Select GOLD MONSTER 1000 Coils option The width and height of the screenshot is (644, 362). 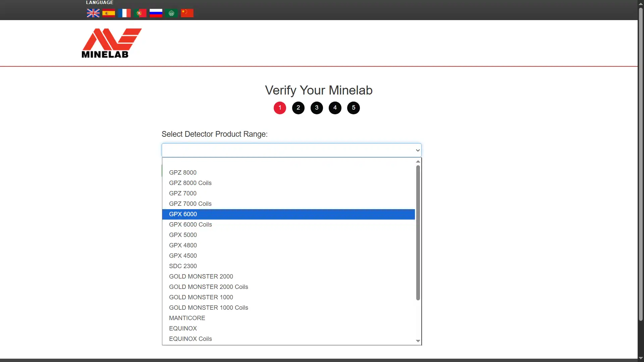(x=288, y=308)
